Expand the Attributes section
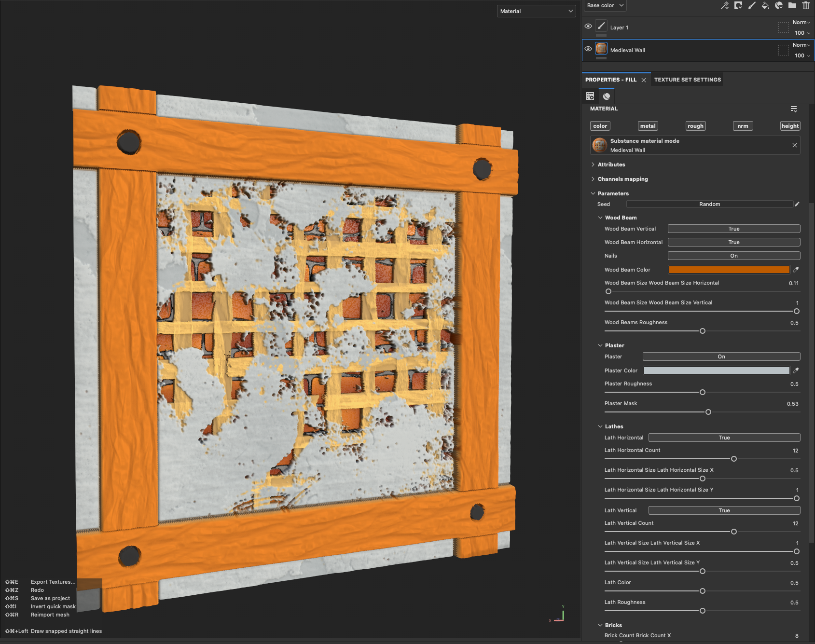815x644 pixels. click(611, 164)
